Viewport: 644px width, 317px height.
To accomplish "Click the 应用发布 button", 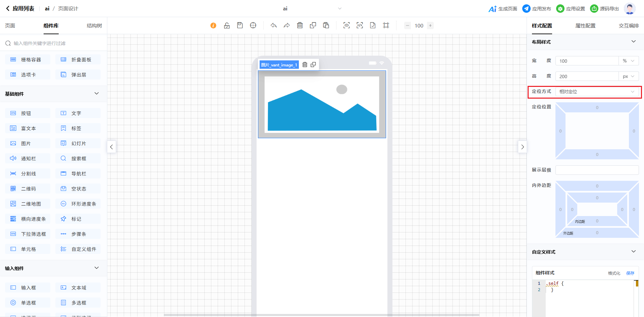I will (x=537, y=9).
